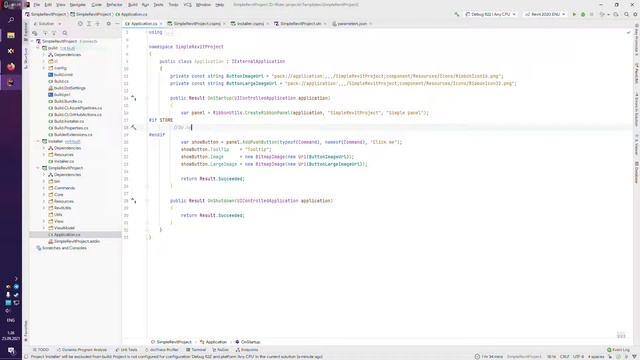640x360 pixels.
Task: Click the Application breadcrumb below the editor
Action: coord(213,342)
